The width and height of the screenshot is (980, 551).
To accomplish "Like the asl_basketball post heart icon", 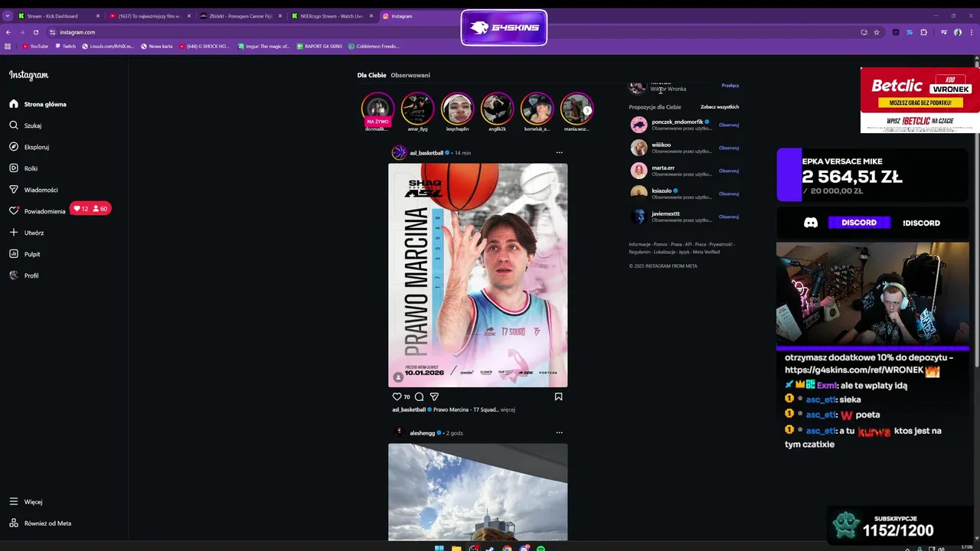I will (x=397, y=396).
